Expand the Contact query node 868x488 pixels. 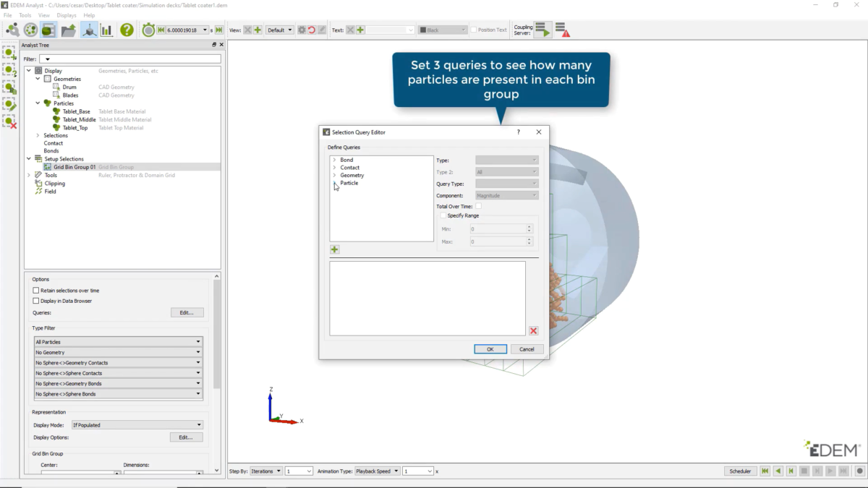[334, 168]
